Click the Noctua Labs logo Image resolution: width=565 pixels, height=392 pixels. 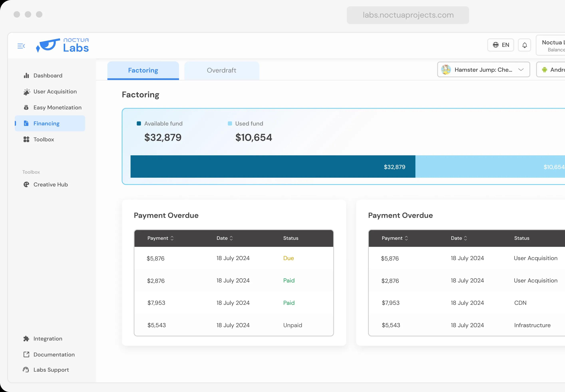coord(63,46)
